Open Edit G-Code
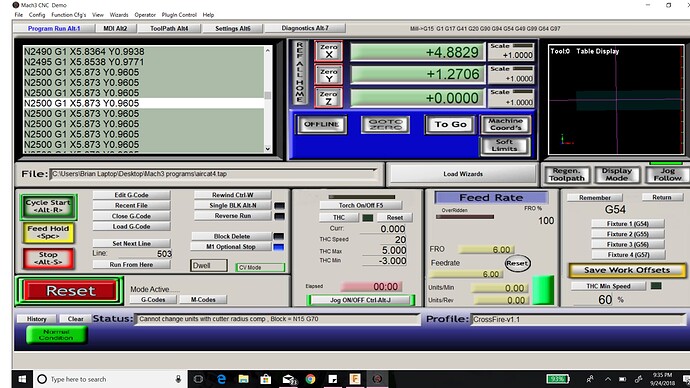This screenshot has height=388, width=690. click(x=131, y=195)
